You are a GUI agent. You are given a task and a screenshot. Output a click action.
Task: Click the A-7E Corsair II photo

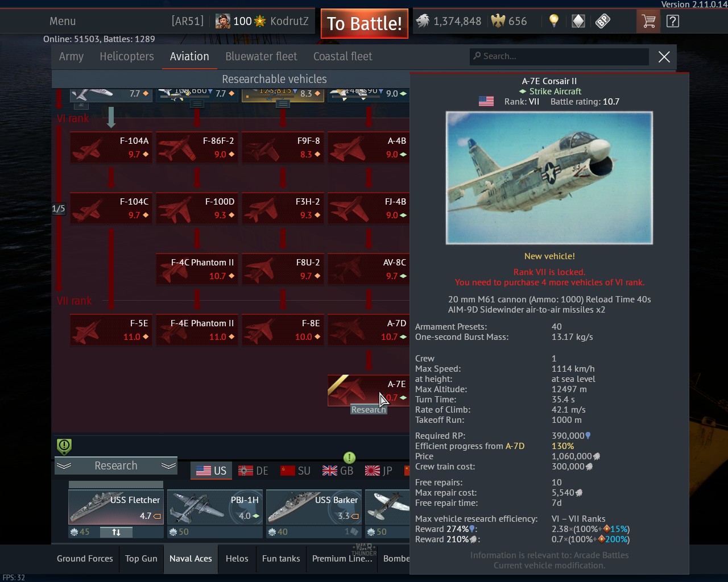(x=549, y=178)
